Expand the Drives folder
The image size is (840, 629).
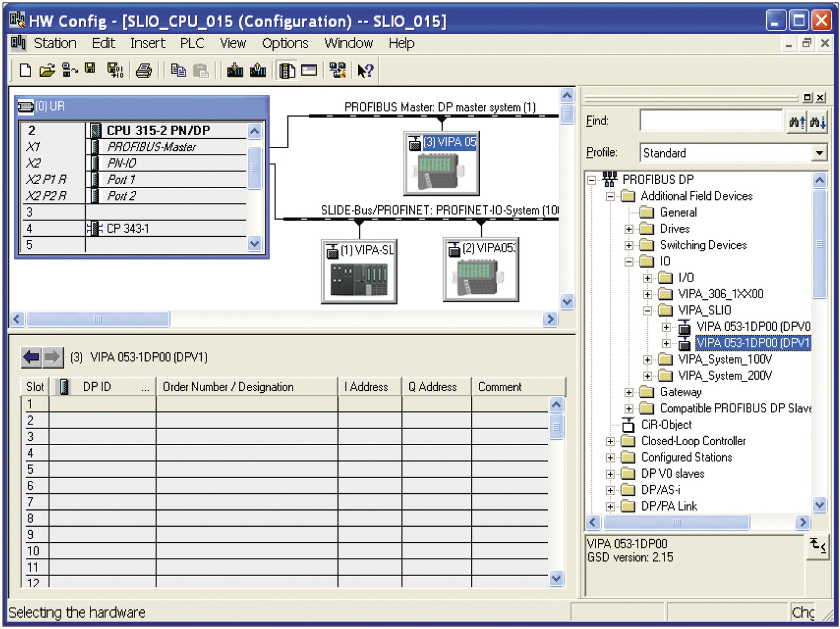(629, 229)
